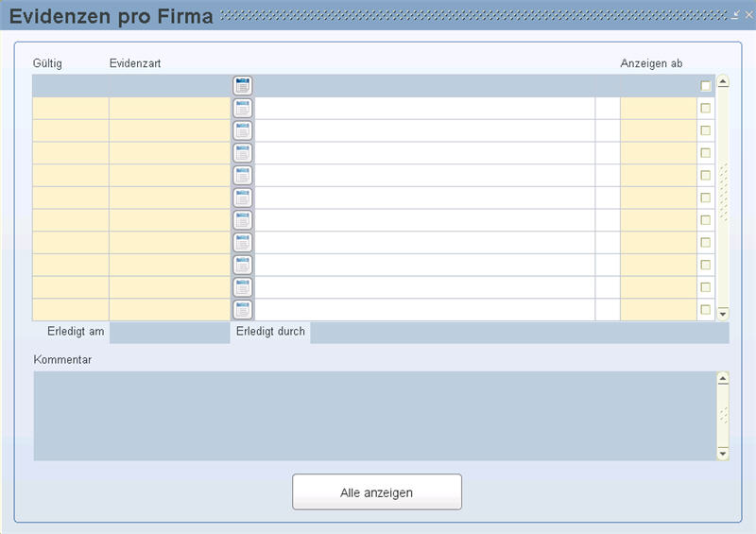Toggle the checkbox in the fourth row
Viewport: 756px width, 534px height.
coord(705,153)
